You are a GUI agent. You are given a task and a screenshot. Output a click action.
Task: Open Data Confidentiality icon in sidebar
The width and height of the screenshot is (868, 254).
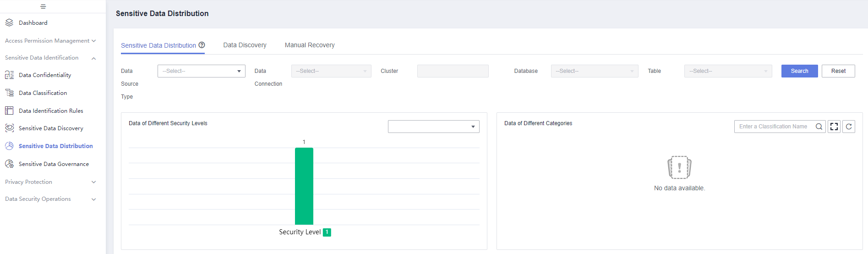[9, 75]
